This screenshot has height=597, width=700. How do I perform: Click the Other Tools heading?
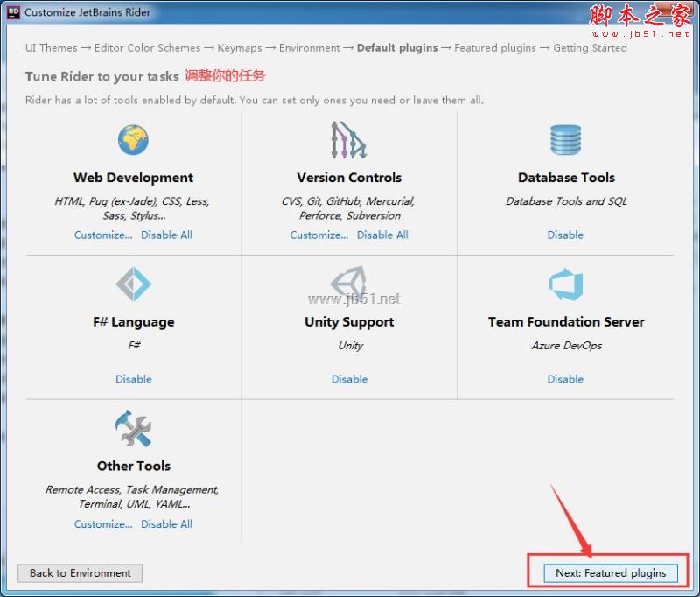[134, 467]
